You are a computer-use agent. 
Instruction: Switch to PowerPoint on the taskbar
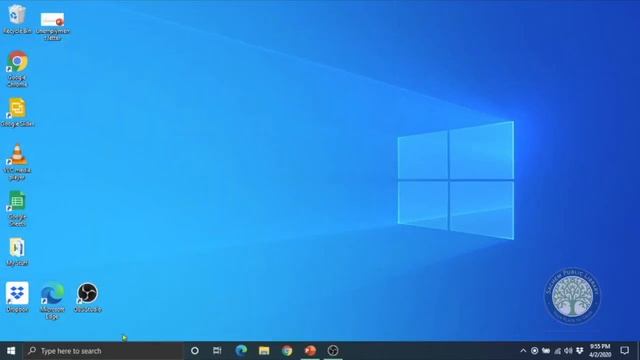(310, 351)
